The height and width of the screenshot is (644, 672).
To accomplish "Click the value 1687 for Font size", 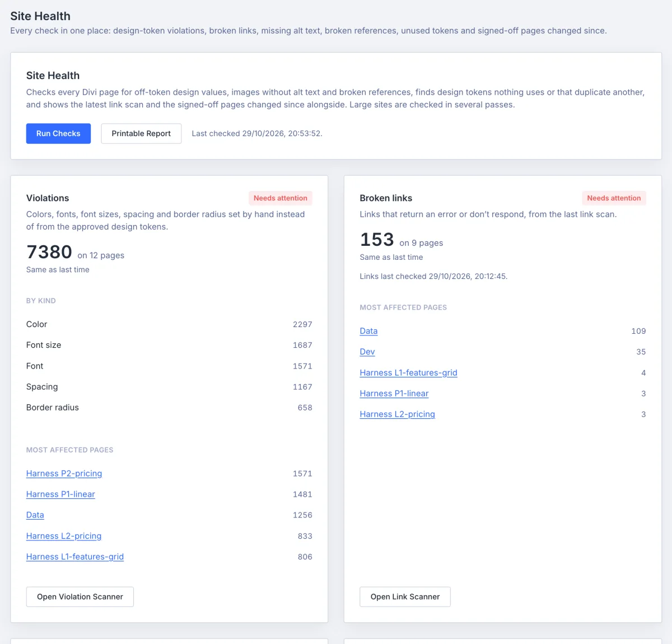I will click(302, 345).
